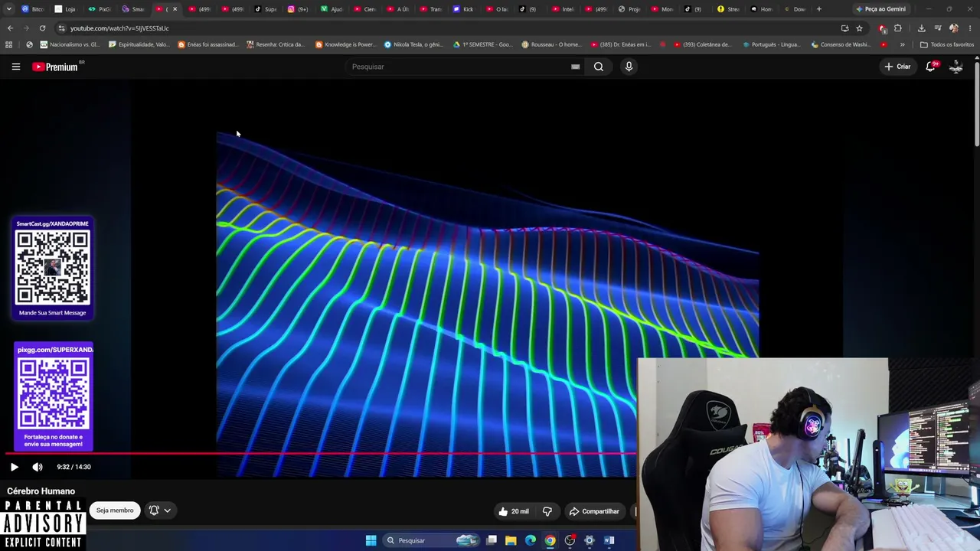Click Peça ao Gemini button

point(880,9)
